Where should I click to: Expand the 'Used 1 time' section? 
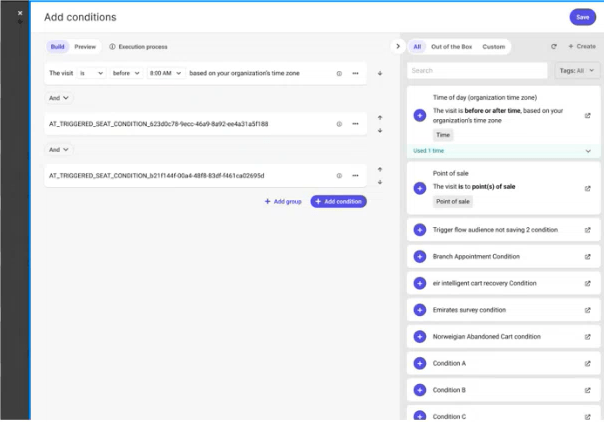click(587, 151)
